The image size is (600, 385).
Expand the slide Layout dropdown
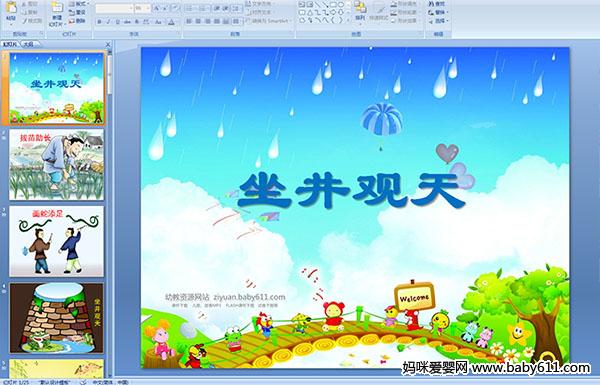coord(79,3)
